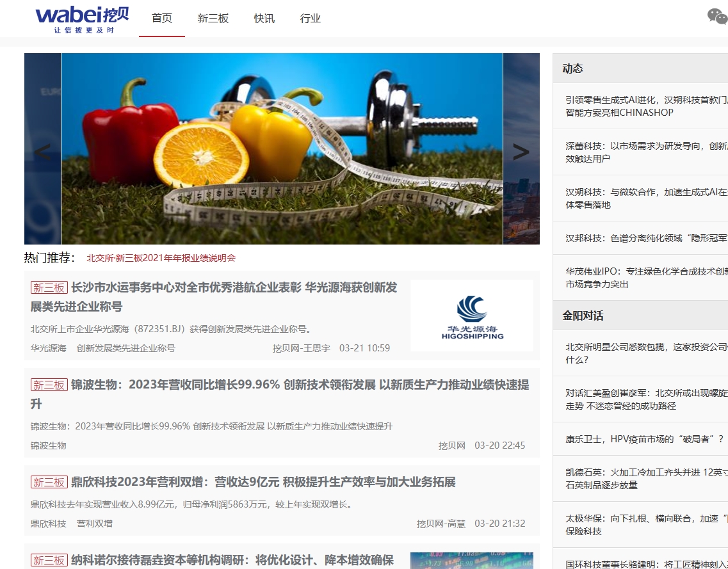Select the 首页 navigation tab
This screenshot has height=569, width=728.
point(161,19)
